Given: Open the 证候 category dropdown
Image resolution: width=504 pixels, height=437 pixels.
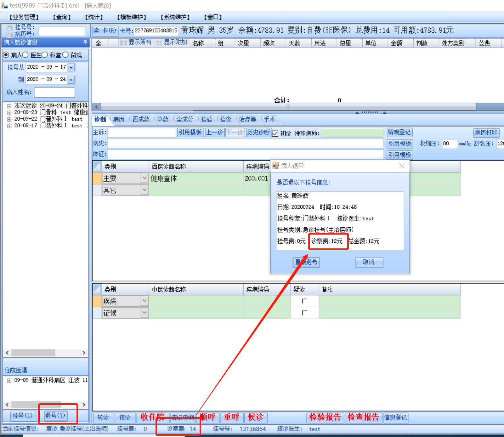Looking at the screenshot, I should 144,313.
